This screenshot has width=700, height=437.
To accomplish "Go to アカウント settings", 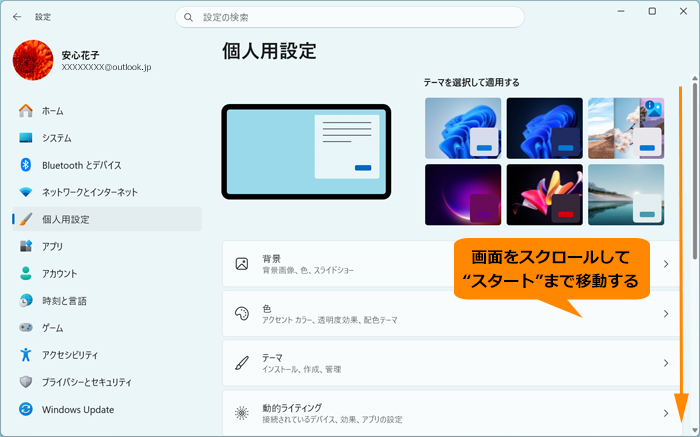I will pyautogui.click(x=107, y=273).
